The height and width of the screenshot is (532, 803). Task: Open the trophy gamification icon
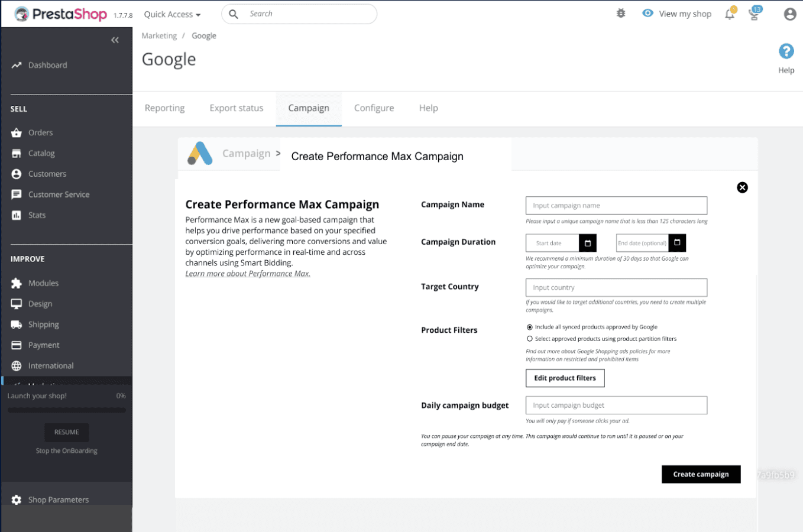pos(755,14)
